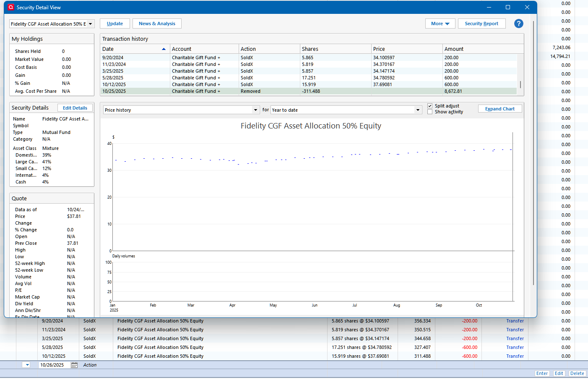
Task: Click the 34.100597 price in Transaction history
Action: click(384, 58)
